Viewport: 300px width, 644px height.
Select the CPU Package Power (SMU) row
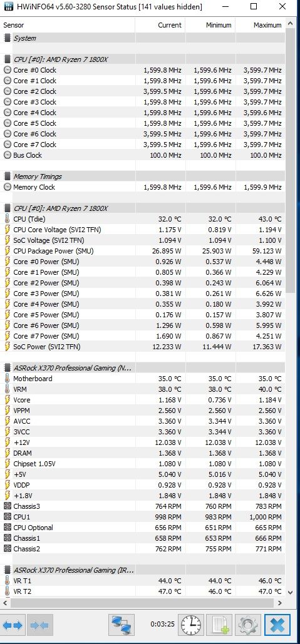142,251
